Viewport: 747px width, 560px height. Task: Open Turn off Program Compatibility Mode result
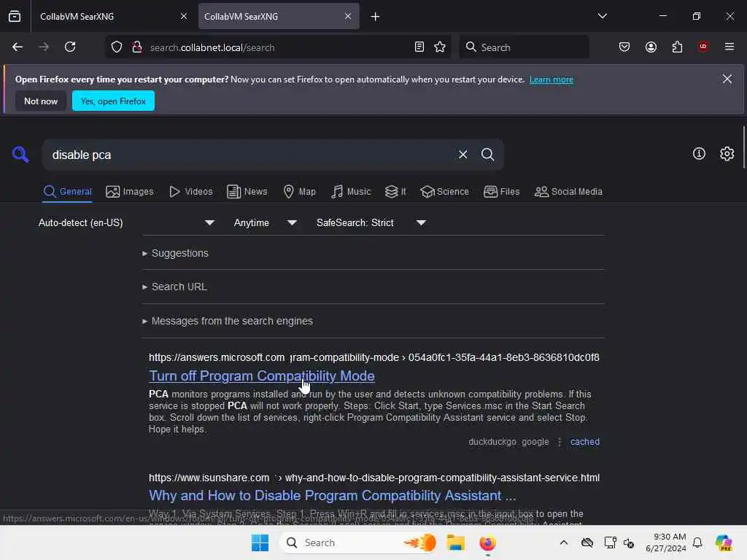point(262,376)
